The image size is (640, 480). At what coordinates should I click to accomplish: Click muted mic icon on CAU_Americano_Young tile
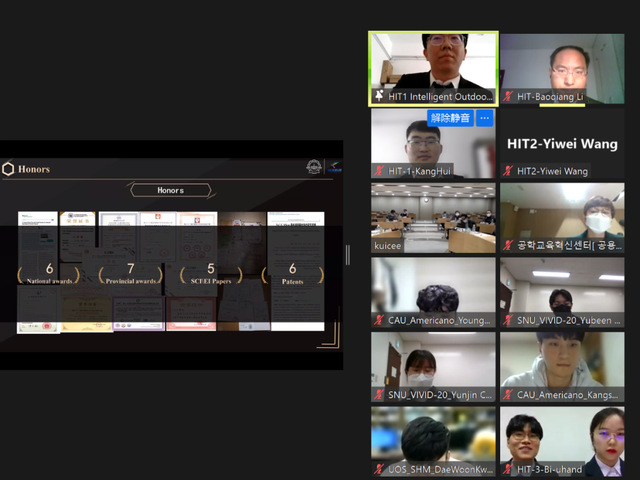pos(379,320)
